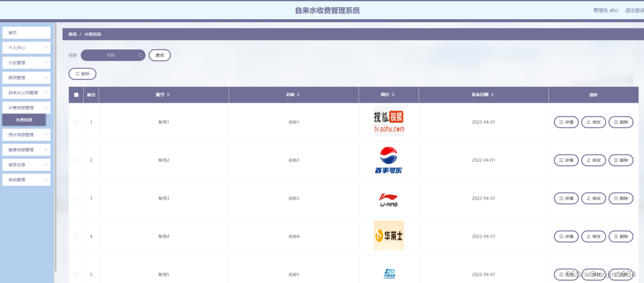Select the 水费信息 submenu item
The width and height of the screenshot is (644, 283).
click(24, 120)
